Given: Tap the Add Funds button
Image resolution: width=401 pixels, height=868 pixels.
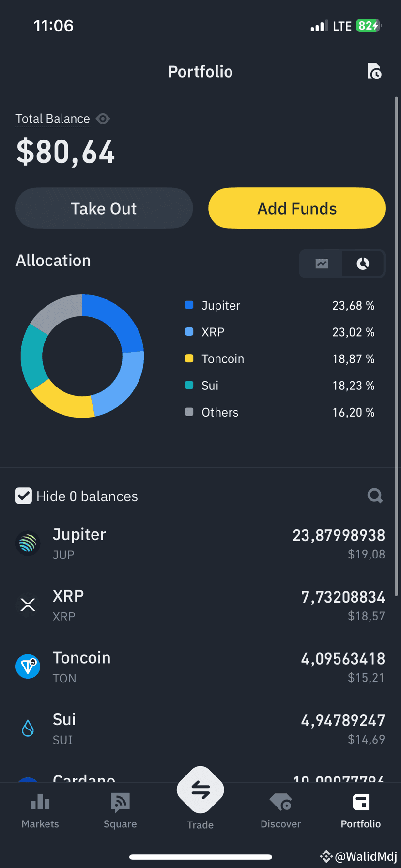Looking at the screenshot, I should pos(297,208).
